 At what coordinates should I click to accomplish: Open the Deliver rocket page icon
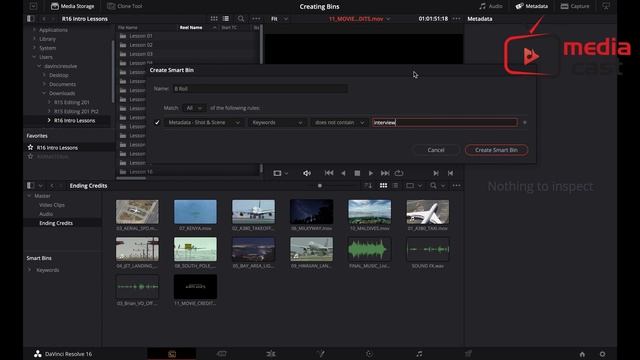tap(468, 354)
